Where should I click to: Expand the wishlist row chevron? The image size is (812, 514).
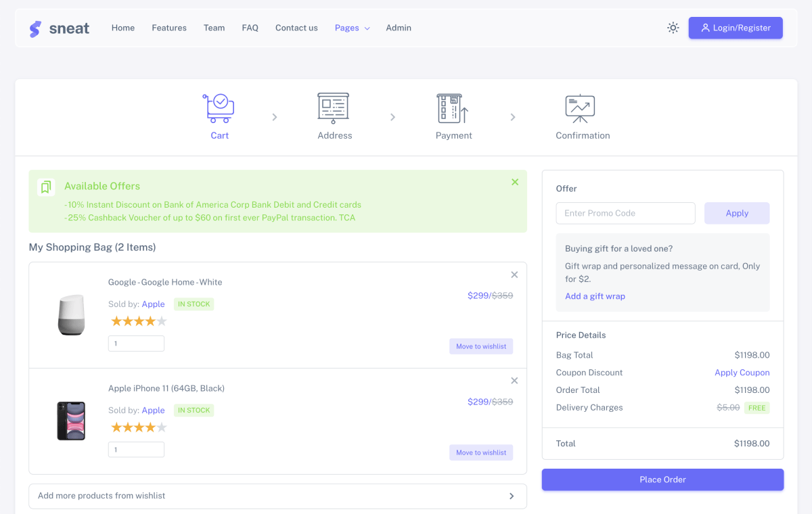(512, 496)
